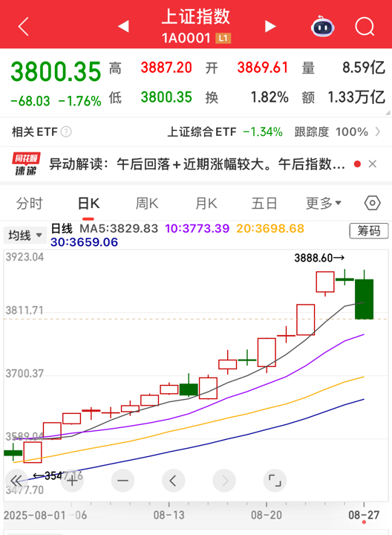Expand quote details corner triangle
Viewport: 392px width, 535px height.
click(388, 113)
